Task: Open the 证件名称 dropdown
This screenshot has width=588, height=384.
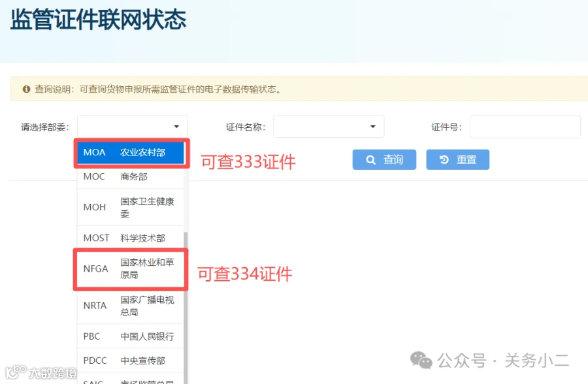Action: (x=329, y=127)
